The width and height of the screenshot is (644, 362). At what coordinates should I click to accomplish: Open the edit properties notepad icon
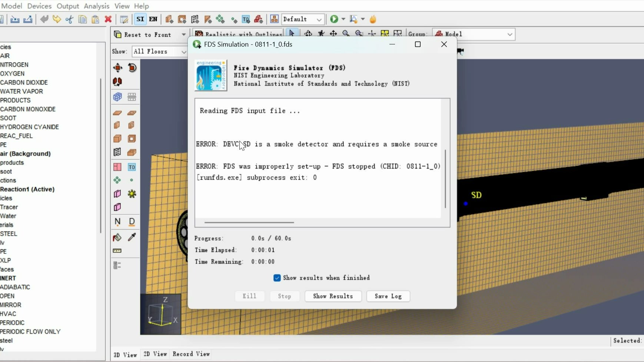(x=124, y=19)
